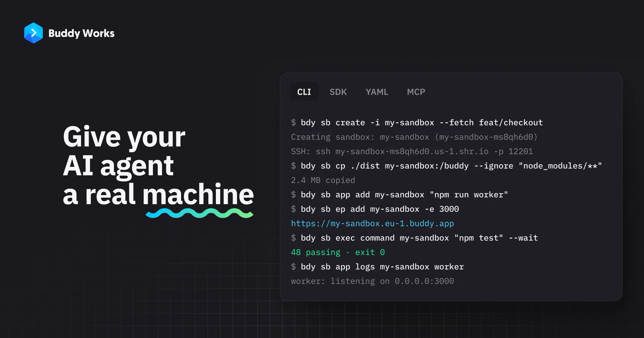The height and width of the screenshot is (338, 644).
Task: Click the 'worker: listening on 0.0.0.0:3000' output
Action: coord(372,281)
